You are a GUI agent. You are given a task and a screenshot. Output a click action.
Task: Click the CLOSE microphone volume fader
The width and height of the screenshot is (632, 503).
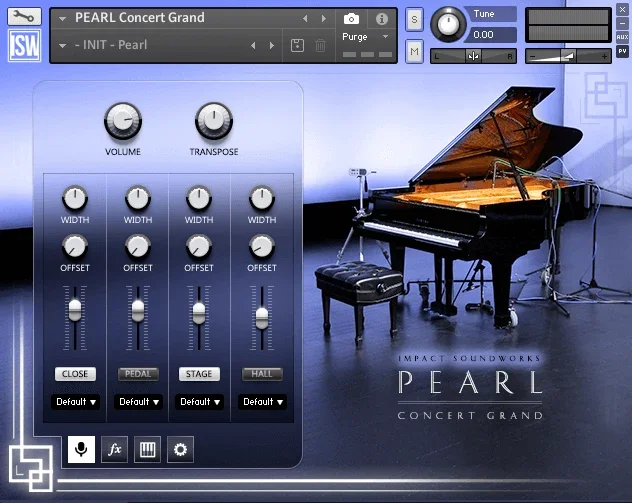[75, 310]
